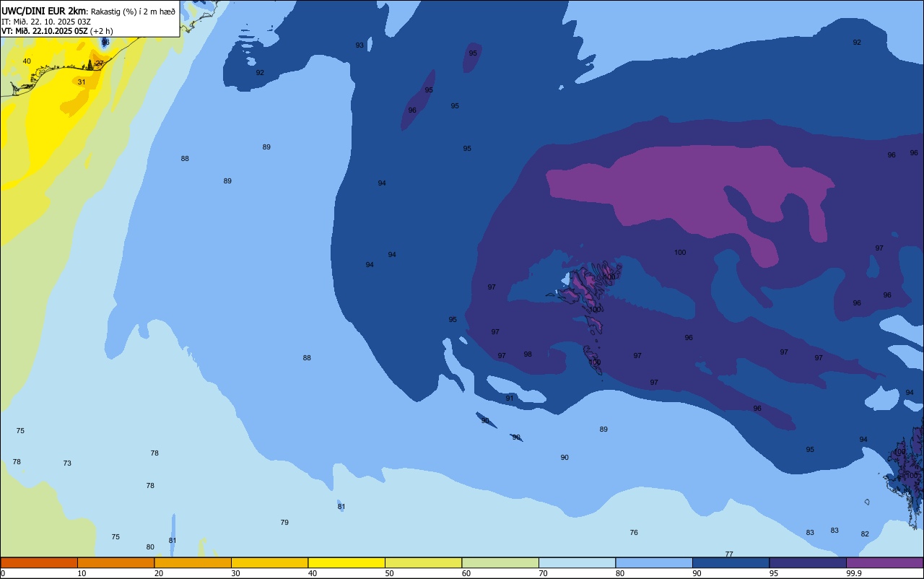The width and height of the screenshot is (924, 579).
Task: Click the legend tick label '20'
Action: click(159, 573)
